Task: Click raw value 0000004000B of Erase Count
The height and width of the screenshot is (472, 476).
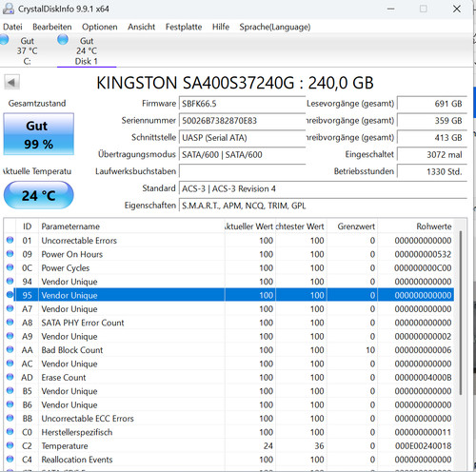Action: pos(423,378)
